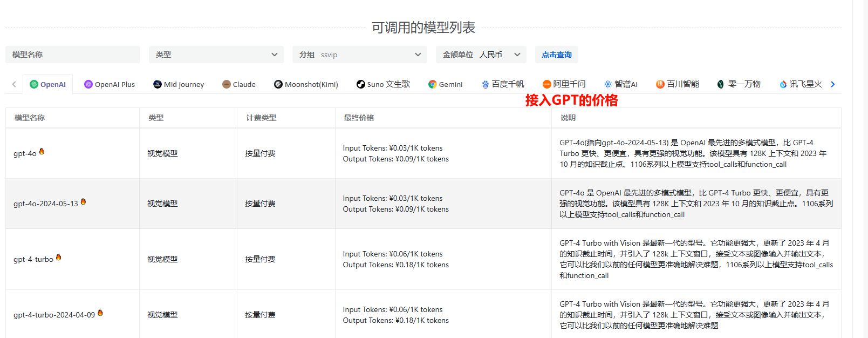
Task: Open the 百度千帆 tab
Action: pos(503,84)
